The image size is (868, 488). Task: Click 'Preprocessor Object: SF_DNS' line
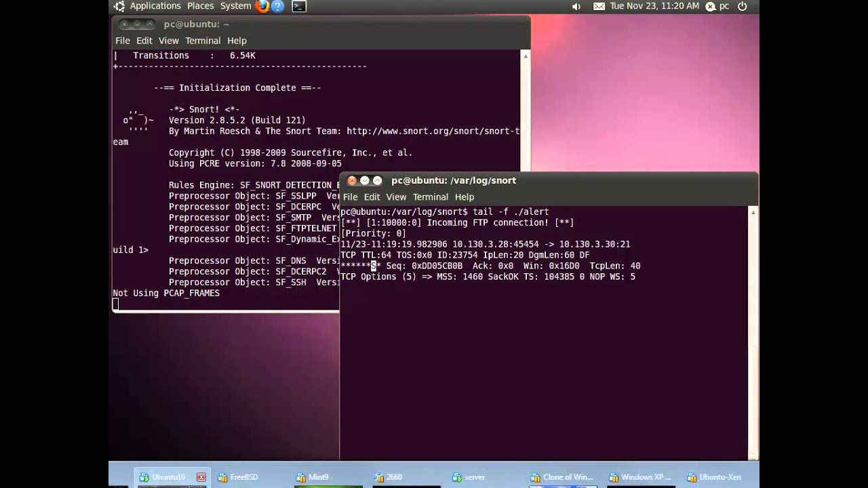(x=254, y=261)
